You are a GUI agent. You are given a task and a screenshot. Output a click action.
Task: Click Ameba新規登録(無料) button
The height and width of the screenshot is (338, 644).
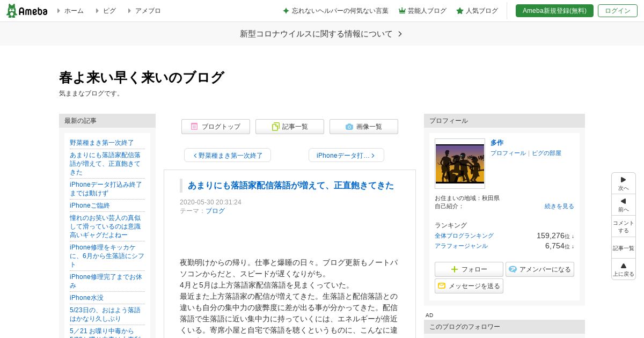coord(554,11)
